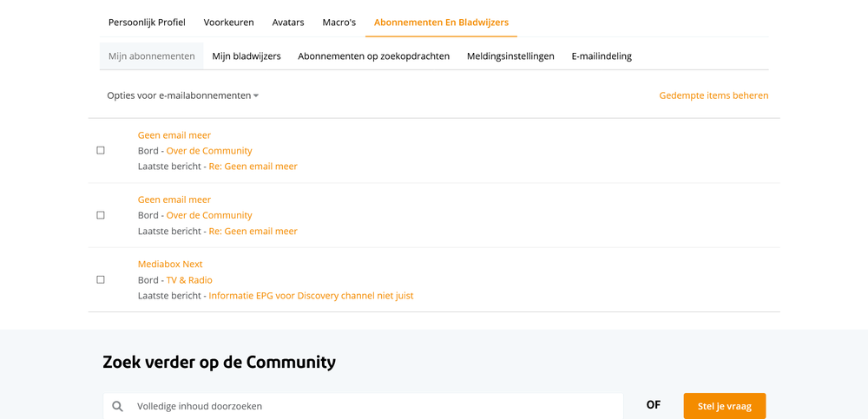
Task: Click the Stel je vraag button
Action: pyautogui.click(x=725, y=406)
